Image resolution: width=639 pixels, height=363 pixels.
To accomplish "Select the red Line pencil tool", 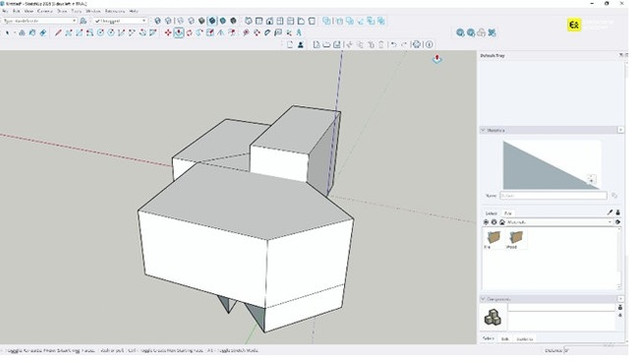I will 58,33.
